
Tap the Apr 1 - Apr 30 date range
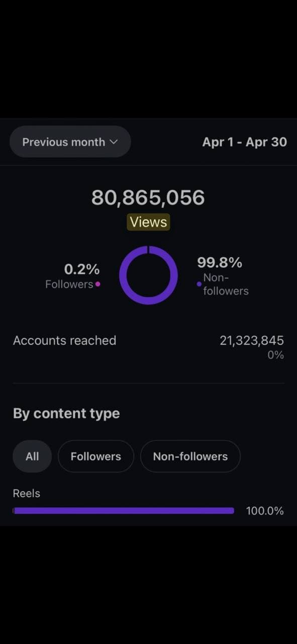(244, 142)
